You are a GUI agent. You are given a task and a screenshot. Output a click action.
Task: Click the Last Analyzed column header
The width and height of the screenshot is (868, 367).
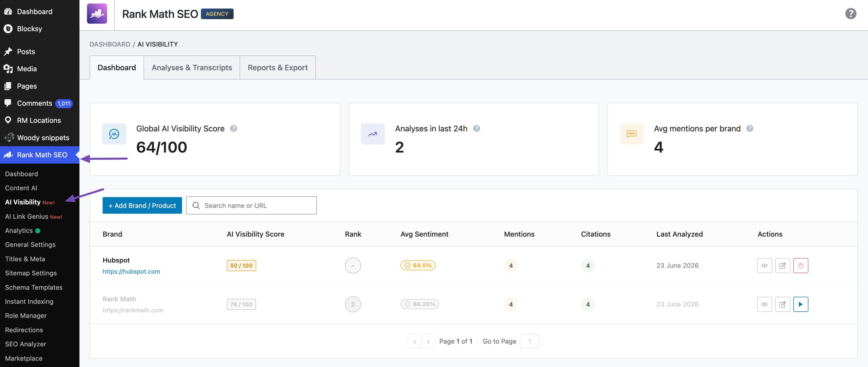coord(679,234)
